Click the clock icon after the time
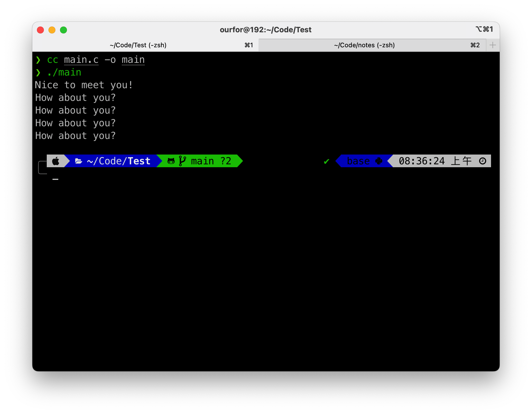This screenshot has width=532, height=414. (x=482, y=161)
